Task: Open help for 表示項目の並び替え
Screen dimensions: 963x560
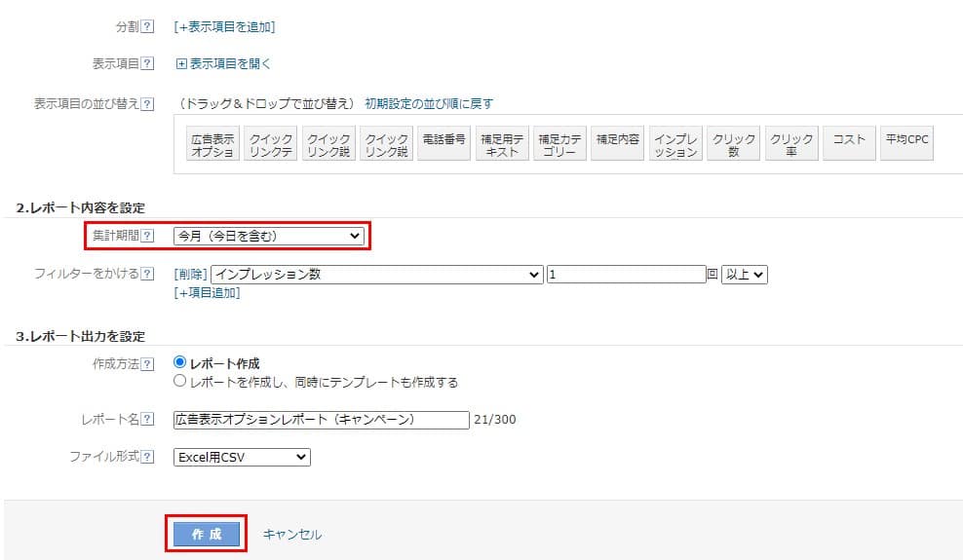Action: 147,104
